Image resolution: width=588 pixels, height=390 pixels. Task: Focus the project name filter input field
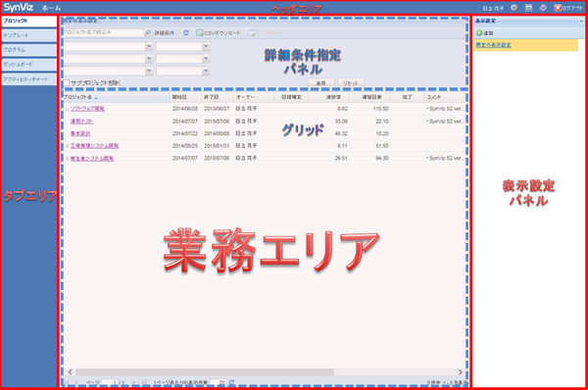103,32
